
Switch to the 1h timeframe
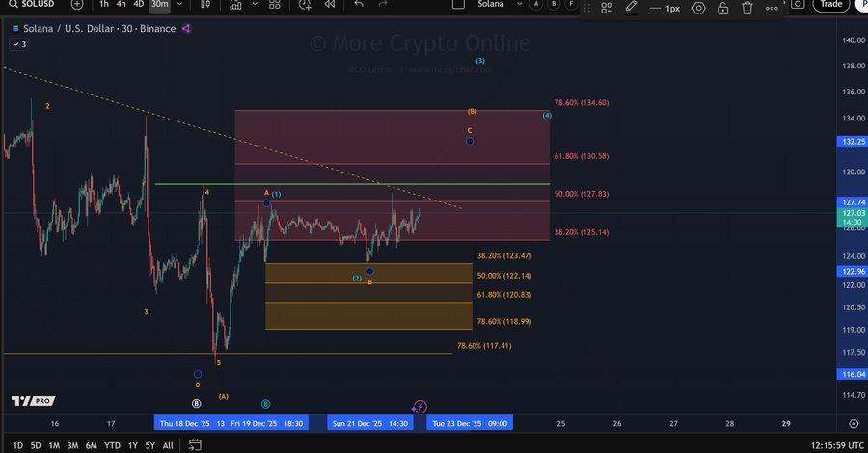tap(103, 5)
